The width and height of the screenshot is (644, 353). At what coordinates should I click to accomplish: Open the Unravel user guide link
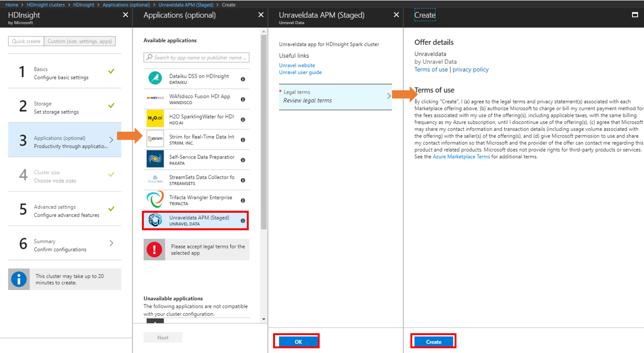point(300,72)
